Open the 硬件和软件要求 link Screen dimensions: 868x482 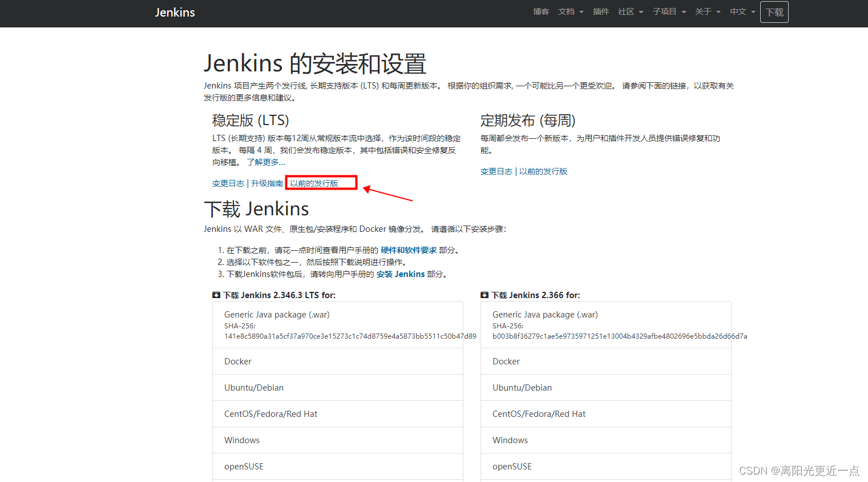(409, 250)
